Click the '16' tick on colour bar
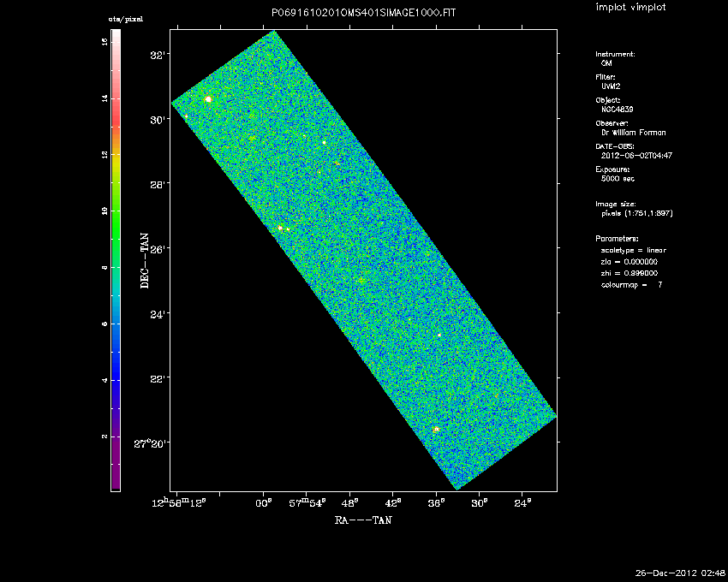Image resolution: width=728 pixels, height=582 pixels. [x=104, y=42]
